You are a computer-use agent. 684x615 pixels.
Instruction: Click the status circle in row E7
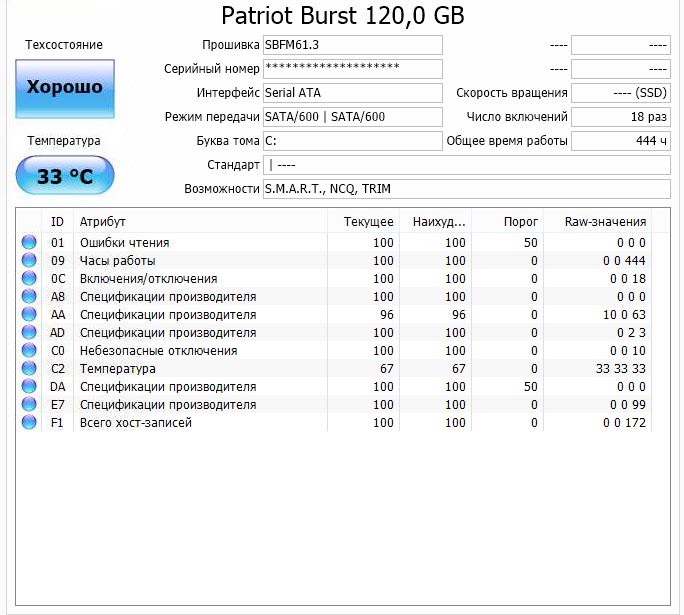pyautogui.click(x=29, y=404)
